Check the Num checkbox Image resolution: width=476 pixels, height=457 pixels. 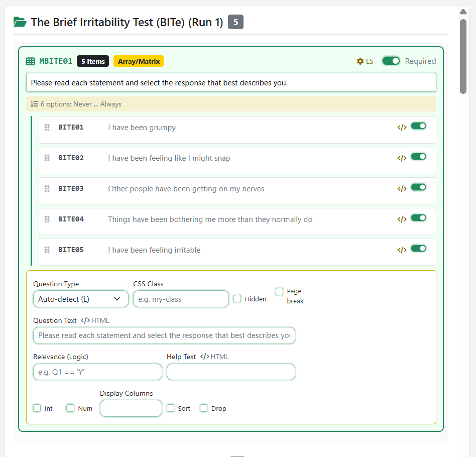(70, 408)
